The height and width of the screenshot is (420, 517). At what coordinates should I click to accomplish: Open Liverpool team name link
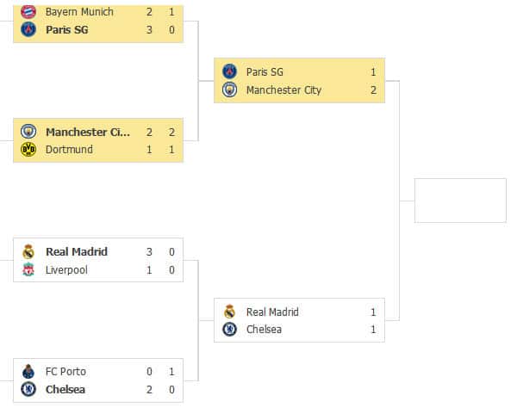click(66, 269)
